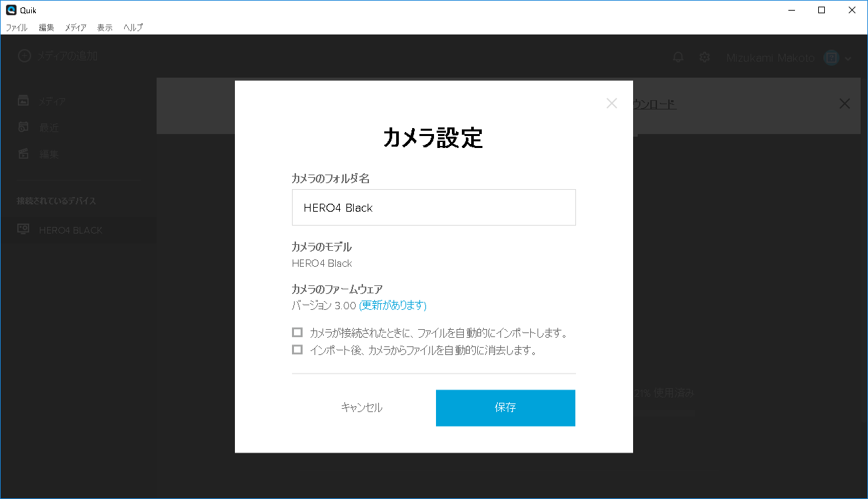
Task: Enable auto delete files after import
Action: point(297,350)
